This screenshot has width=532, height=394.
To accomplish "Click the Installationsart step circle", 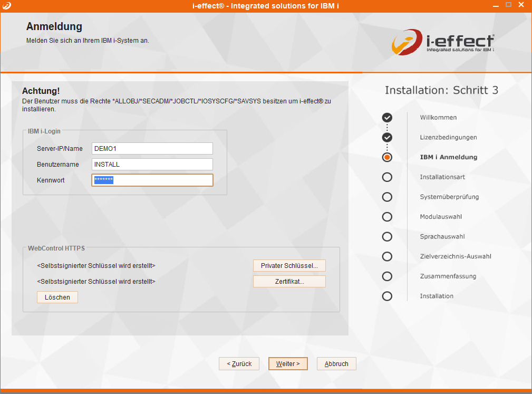I will (x=387, y=177).
